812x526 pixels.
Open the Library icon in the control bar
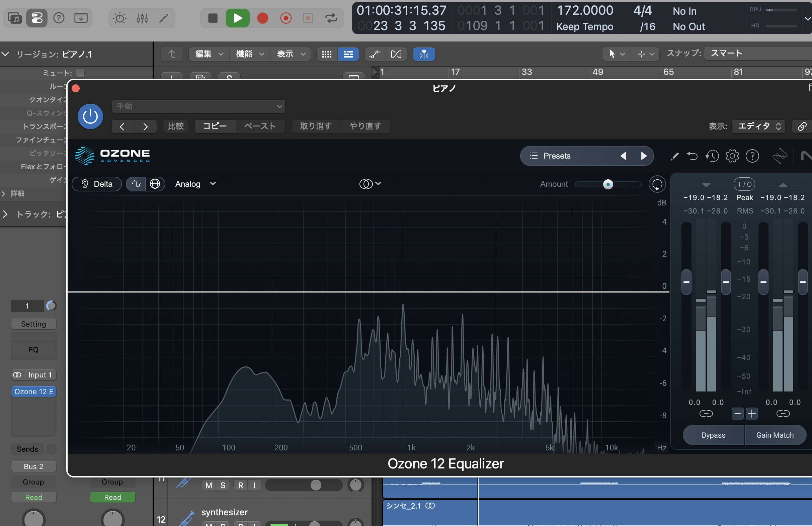coord(14,18)
